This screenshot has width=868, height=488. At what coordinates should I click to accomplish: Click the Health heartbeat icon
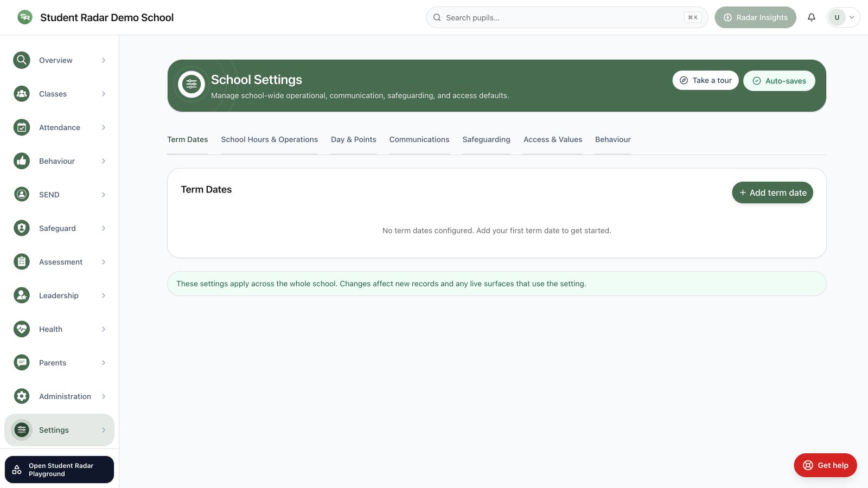tap(22, 329)
